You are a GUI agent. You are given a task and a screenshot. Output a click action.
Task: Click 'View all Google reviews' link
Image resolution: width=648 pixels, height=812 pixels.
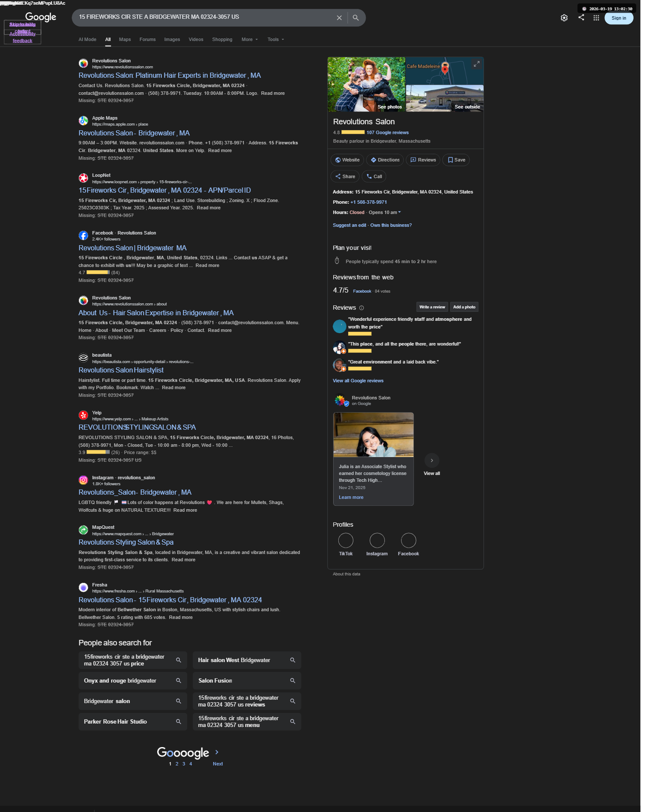point(358,381)
